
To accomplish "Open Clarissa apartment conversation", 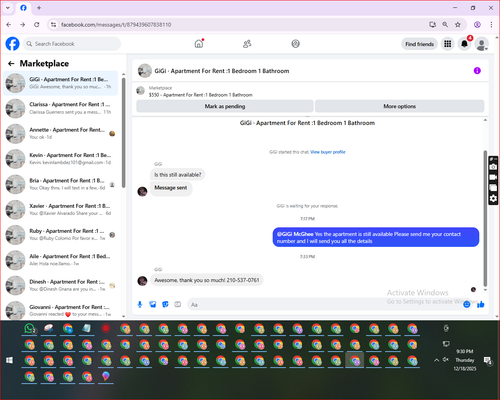I will [60, 108].
